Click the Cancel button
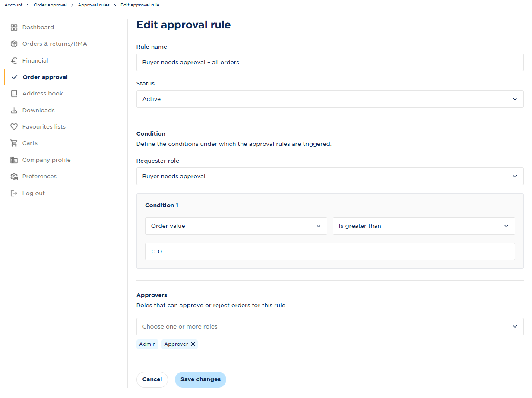The height and width of the screenshot is (398, 532). click(x=152, y=379)
